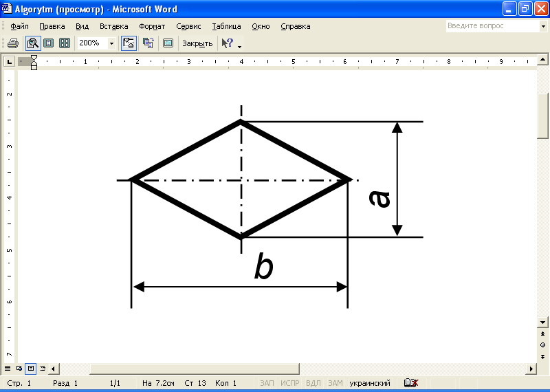The width and height of the screenshot is (550, 392).
Task: Open the Окно menu
Action: pos(261,26)
